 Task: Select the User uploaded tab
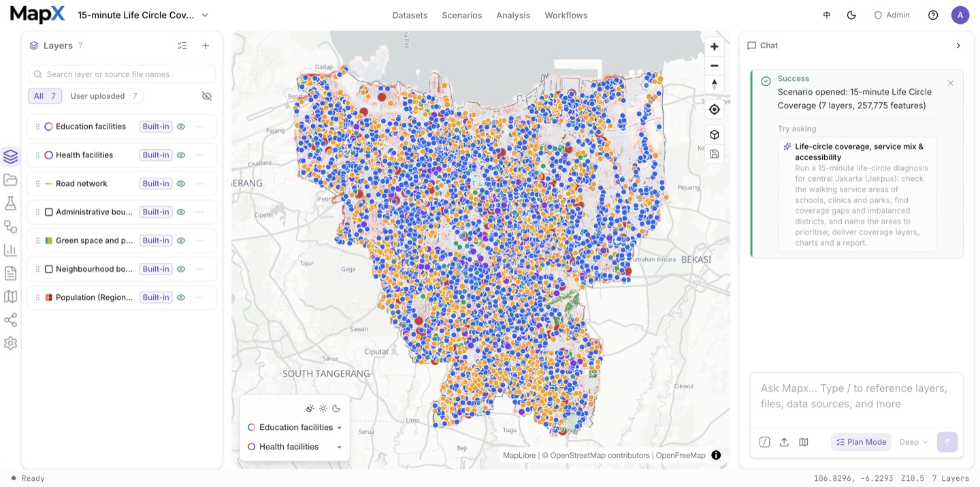(x=104, y=96)
